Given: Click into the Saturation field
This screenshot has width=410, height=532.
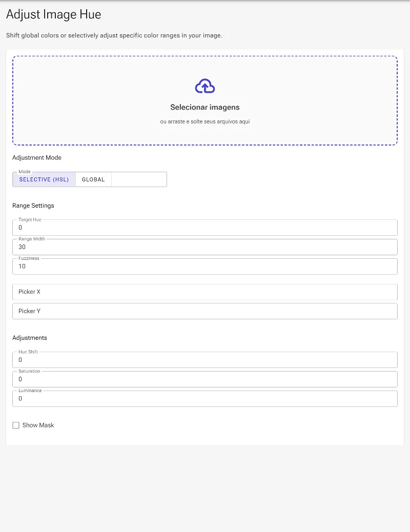Looking at the screenshot, I should click(204, 379).
